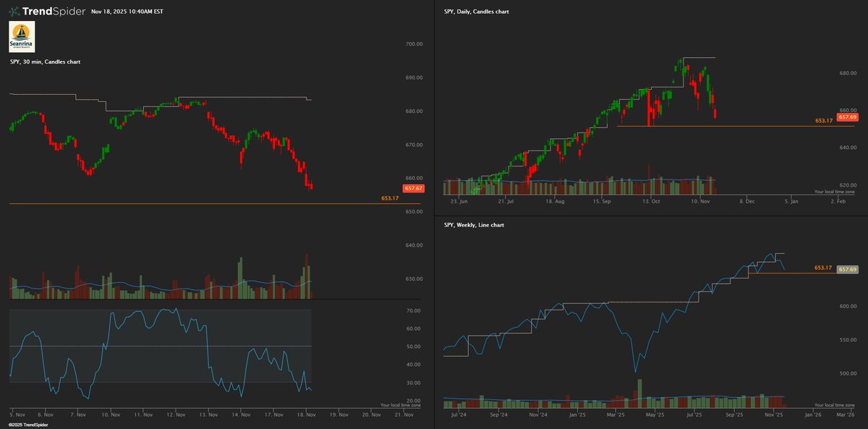This screenshot has height=429, width=868.
Task: Click the '21. Nov' date on 30 min chart
Action: click(404, 415)
